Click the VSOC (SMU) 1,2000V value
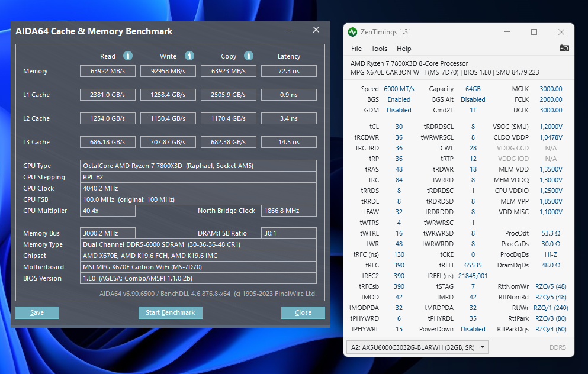This screenshot has width=588, height=374. 551,127
